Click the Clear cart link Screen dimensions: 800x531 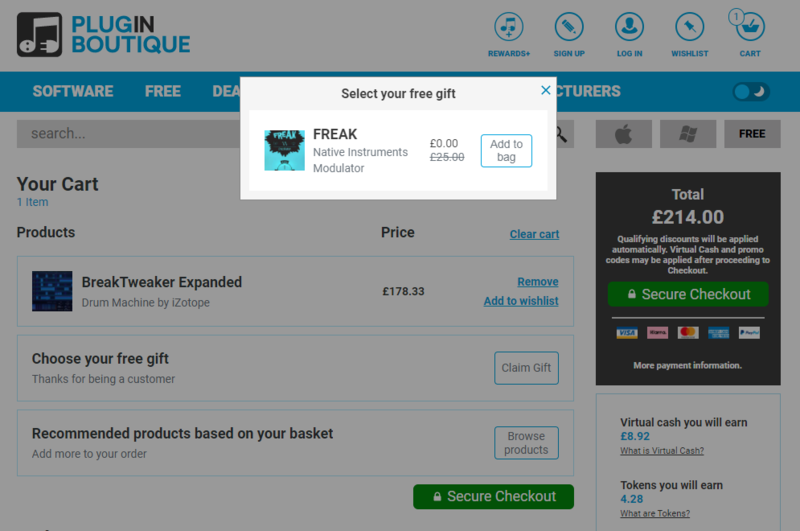(534, 234)
